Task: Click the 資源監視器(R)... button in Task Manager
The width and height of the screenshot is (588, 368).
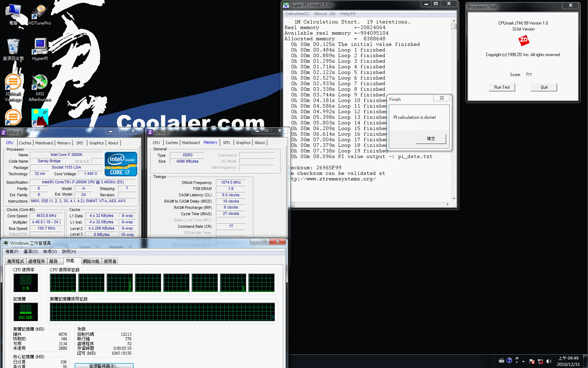Action: (x=104, y=366)
